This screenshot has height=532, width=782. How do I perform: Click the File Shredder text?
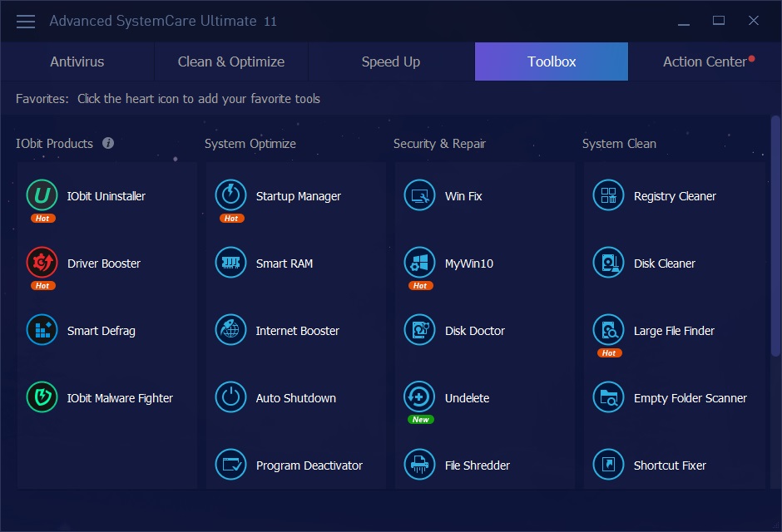point(478,465)
